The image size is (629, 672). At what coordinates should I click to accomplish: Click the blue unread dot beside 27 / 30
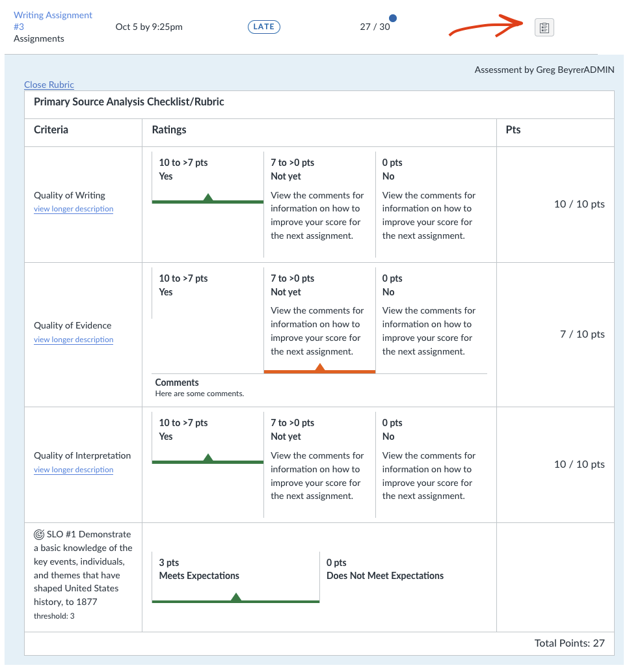pos(392,18)
